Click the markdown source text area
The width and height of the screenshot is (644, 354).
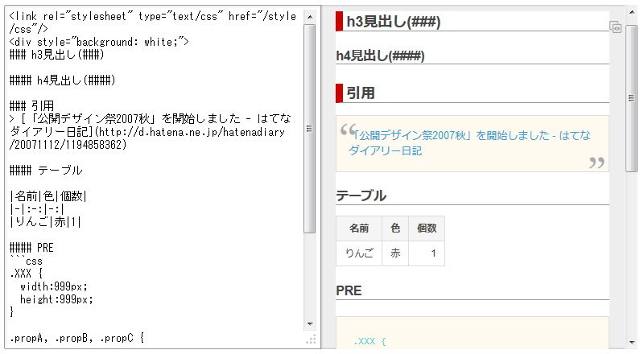click(155, 177)
